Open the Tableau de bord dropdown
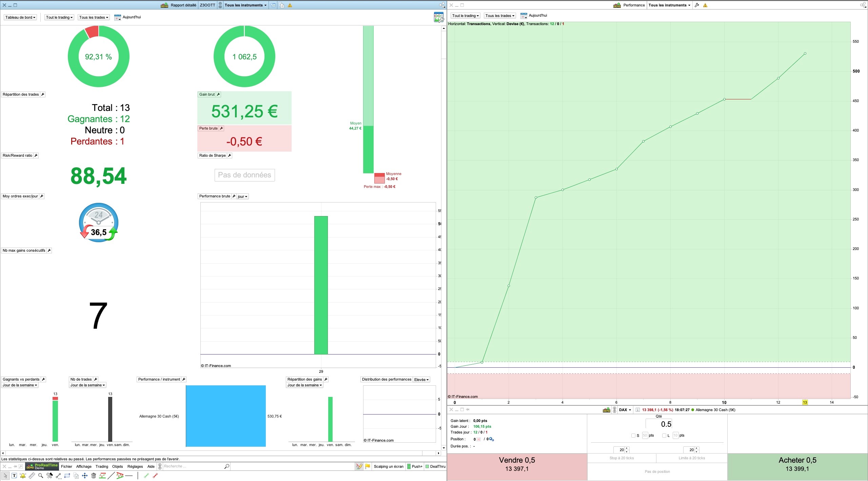This screenshot has width=868, height=481. [20, 17]
